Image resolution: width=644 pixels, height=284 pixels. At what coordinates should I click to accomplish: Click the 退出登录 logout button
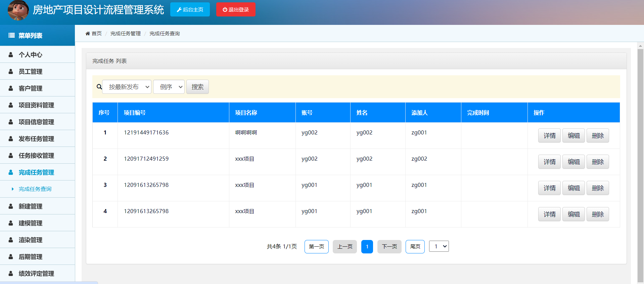tap(236, 9)
